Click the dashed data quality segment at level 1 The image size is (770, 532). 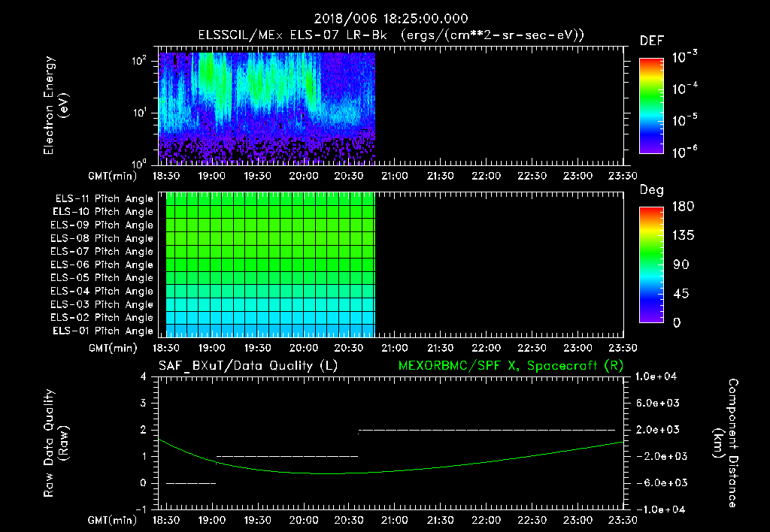point(287,456)
